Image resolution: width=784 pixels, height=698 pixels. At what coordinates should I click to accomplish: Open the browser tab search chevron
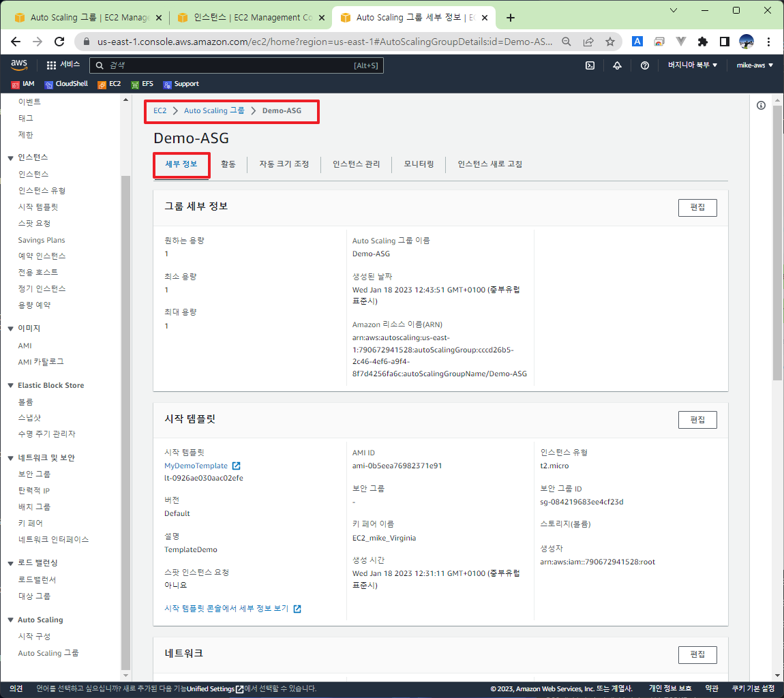[674, 10]
